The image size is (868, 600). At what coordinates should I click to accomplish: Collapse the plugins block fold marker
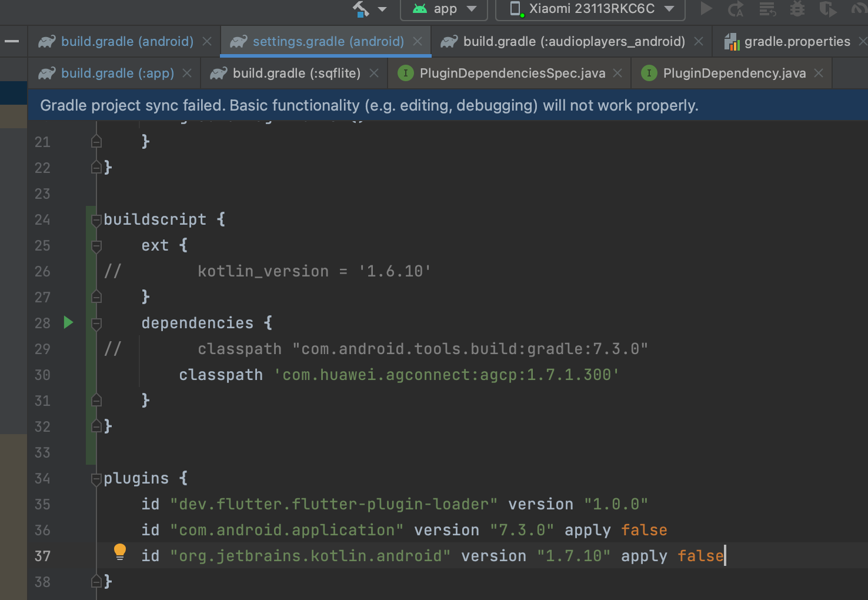[x=96, y=479]
